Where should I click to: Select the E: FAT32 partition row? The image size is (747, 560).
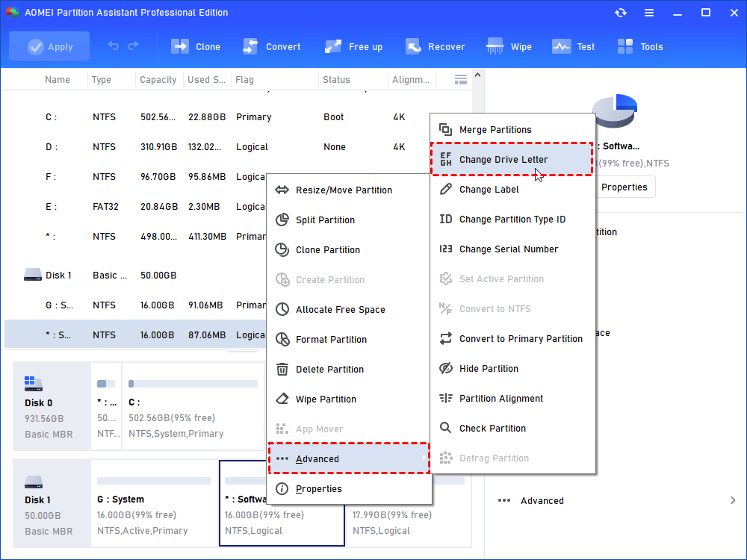click(x=135, y=207)
